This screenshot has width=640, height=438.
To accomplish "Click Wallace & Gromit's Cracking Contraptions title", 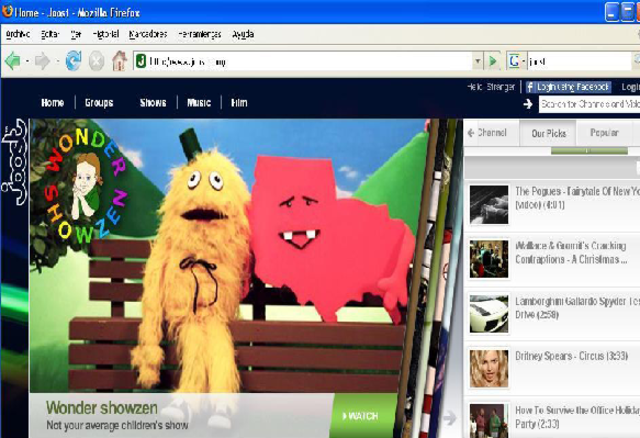I will 571,253.
